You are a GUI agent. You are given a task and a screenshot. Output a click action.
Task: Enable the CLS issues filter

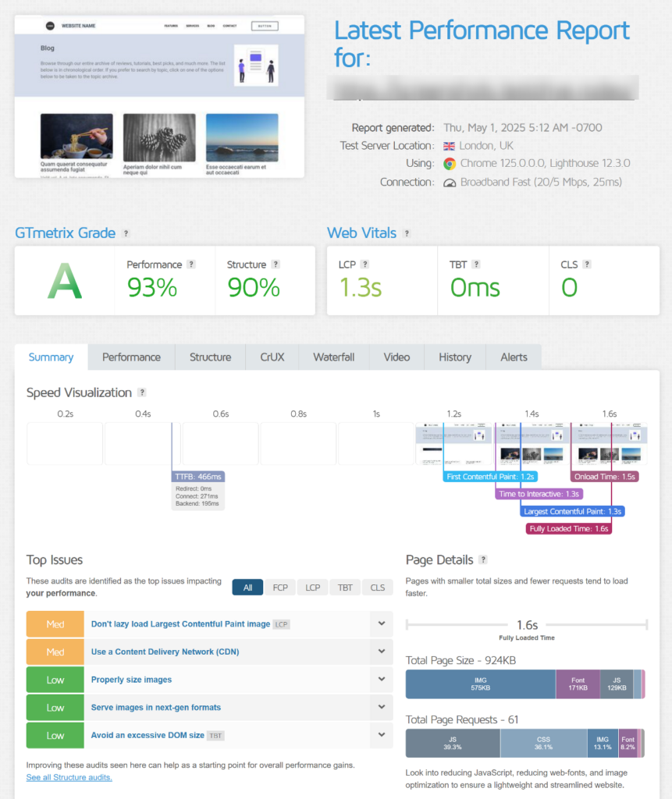(x=377, y=587)
